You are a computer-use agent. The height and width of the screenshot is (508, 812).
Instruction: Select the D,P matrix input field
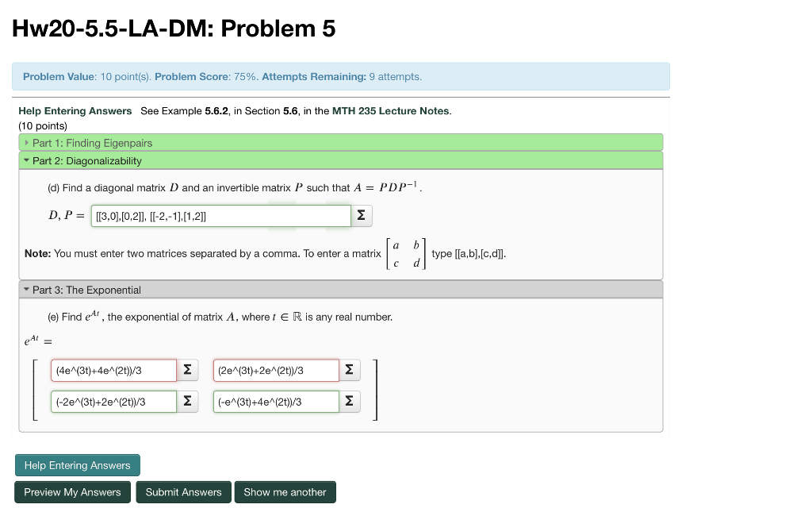[x=220, y=215]
